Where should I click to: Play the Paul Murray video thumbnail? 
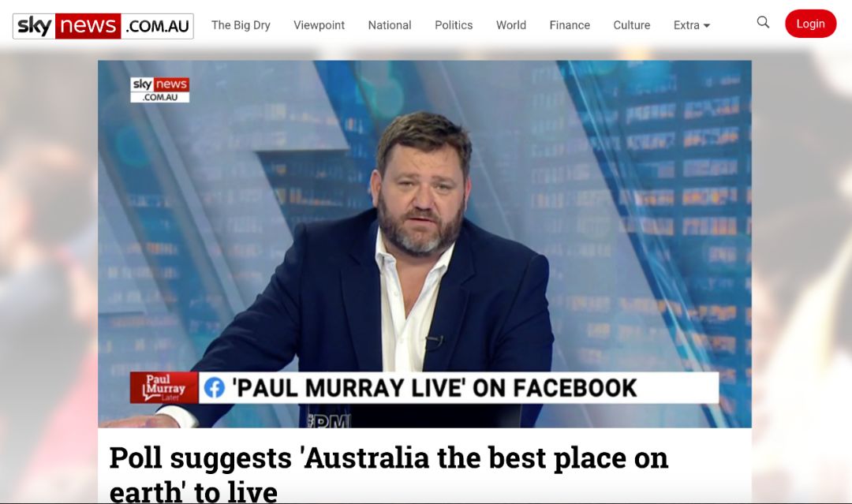424,244
